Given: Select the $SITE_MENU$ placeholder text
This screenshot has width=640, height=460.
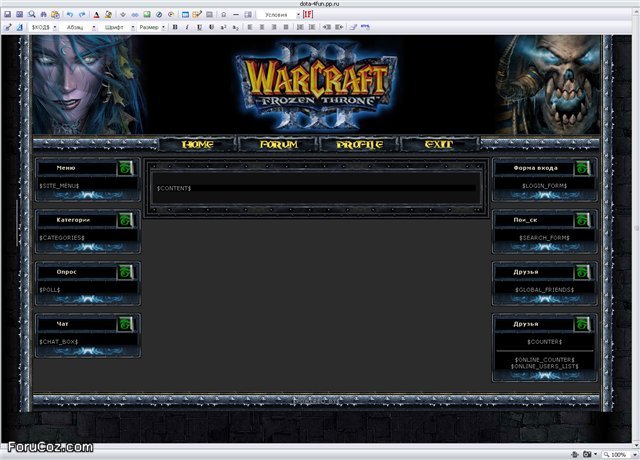Looking at the screenshot, I should 59,186.
